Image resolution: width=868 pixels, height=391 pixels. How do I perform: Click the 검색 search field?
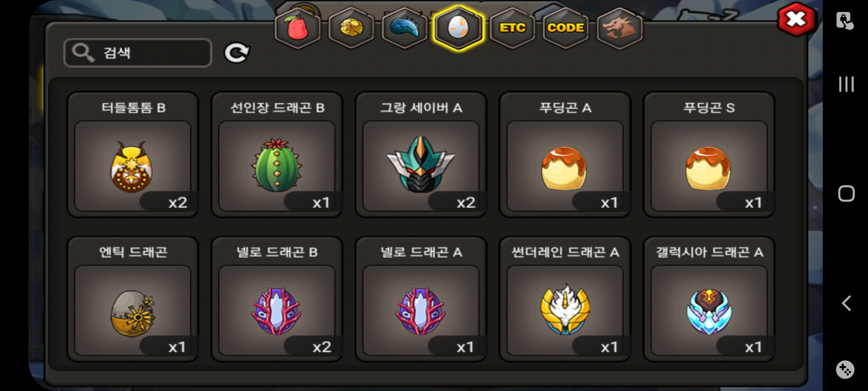(x=137, y=53)
